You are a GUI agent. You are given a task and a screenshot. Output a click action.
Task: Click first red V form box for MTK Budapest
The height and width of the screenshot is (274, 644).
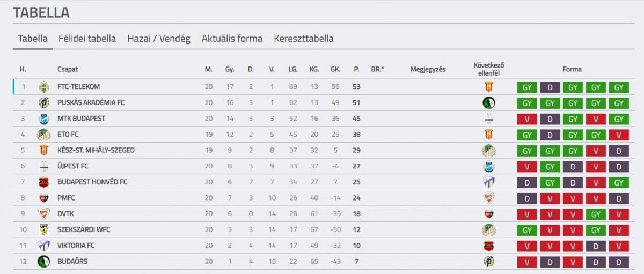coord(527,119)
